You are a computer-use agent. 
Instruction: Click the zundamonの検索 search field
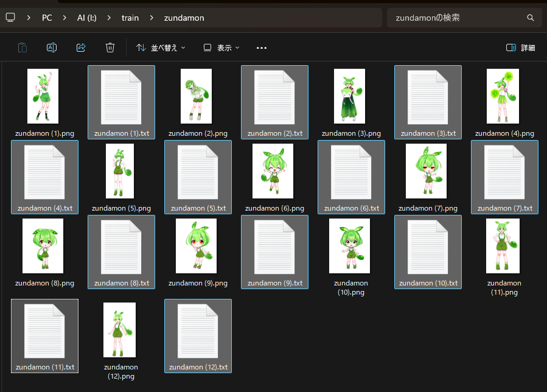(x=464, y=18)
